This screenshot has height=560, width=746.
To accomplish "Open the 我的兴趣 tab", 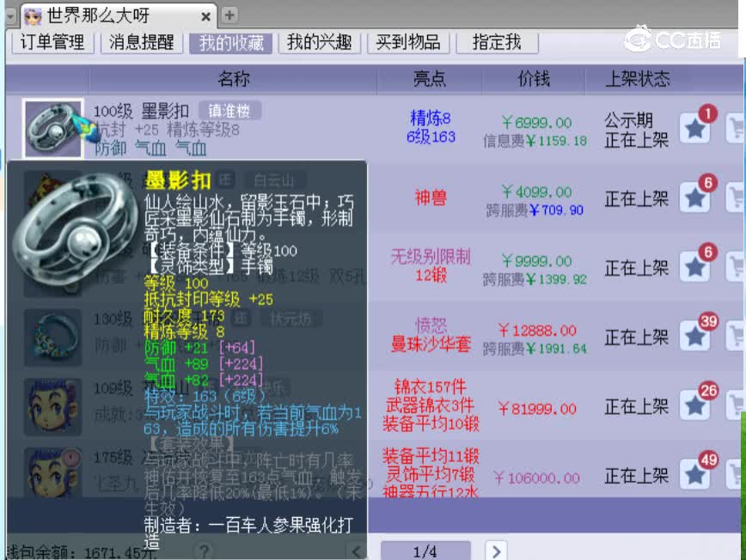I will 319,43.
